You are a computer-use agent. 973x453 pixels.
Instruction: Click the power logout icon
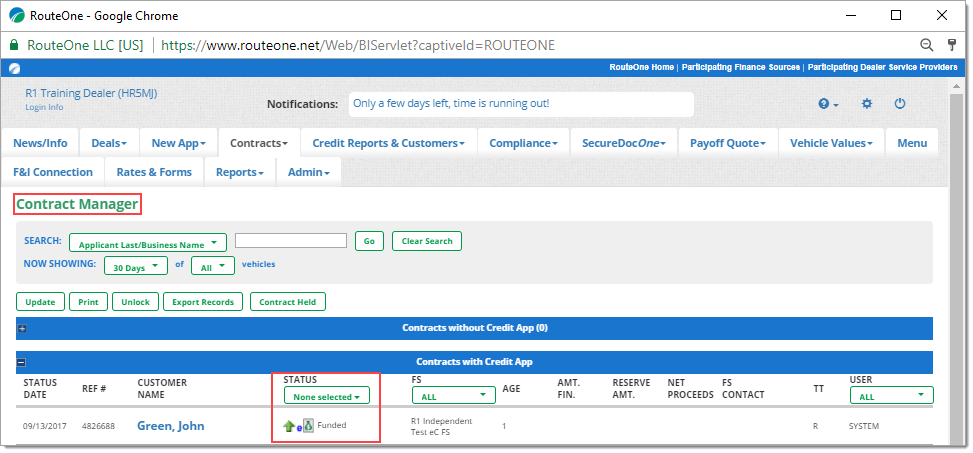click(900, 104)
